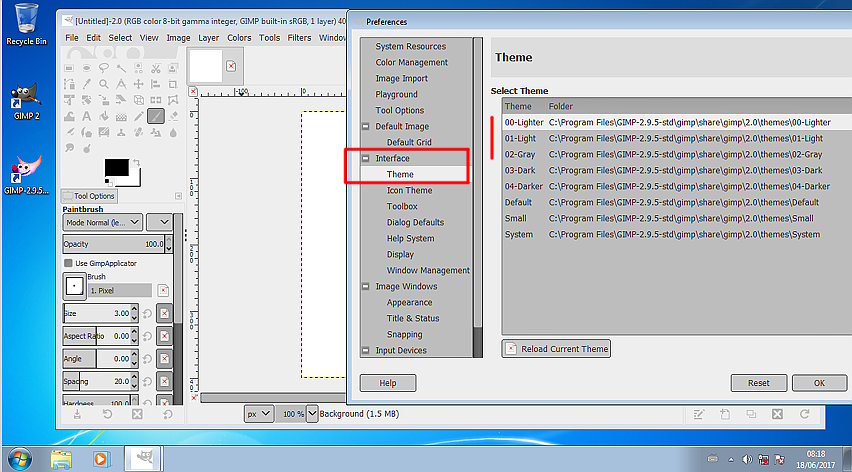This screenshot has width=852, height=472.
Task: Click the black foreground color swatch
Action: coord(117,167)
